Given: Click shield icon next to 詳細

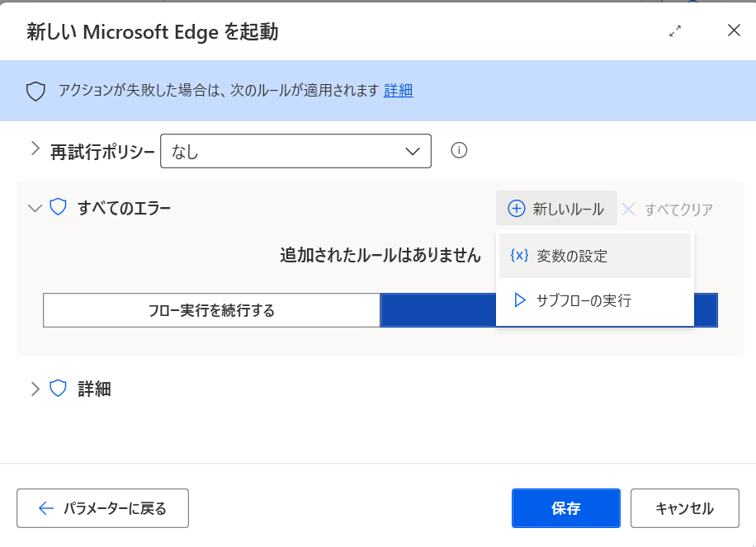Looking at the screenshot, I should click(58, 388).
